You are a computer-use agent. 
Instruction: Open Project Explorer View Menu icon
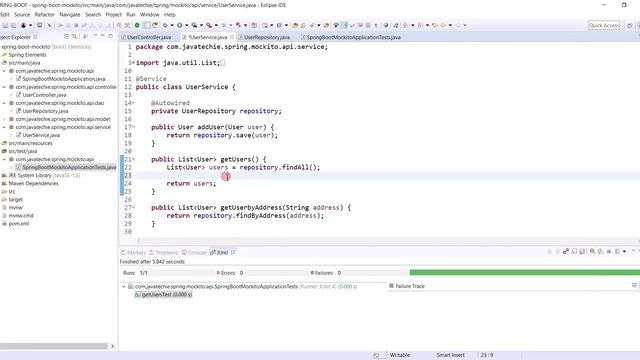point(85,37)
